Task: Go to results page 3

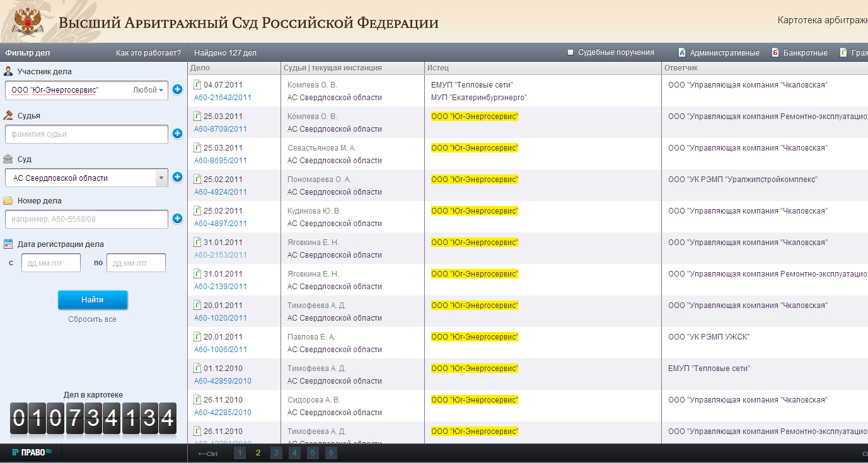Action: (x=276, y=453)
